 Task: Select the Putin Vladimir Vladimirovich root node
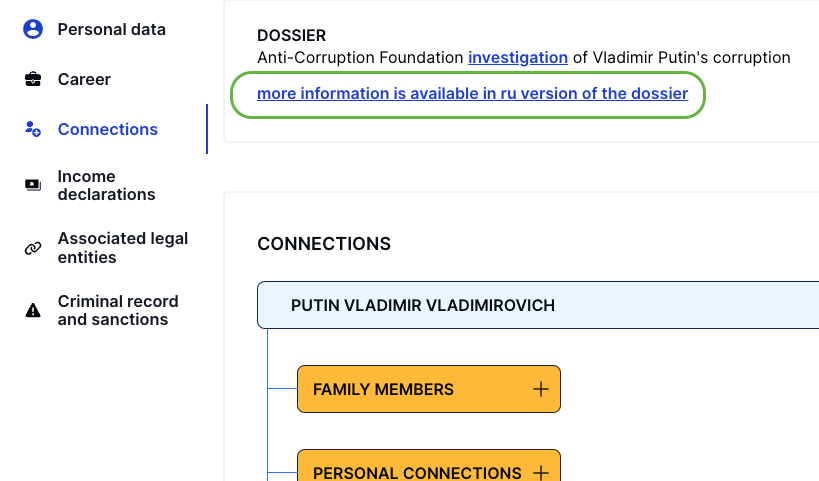click(422, 305)
